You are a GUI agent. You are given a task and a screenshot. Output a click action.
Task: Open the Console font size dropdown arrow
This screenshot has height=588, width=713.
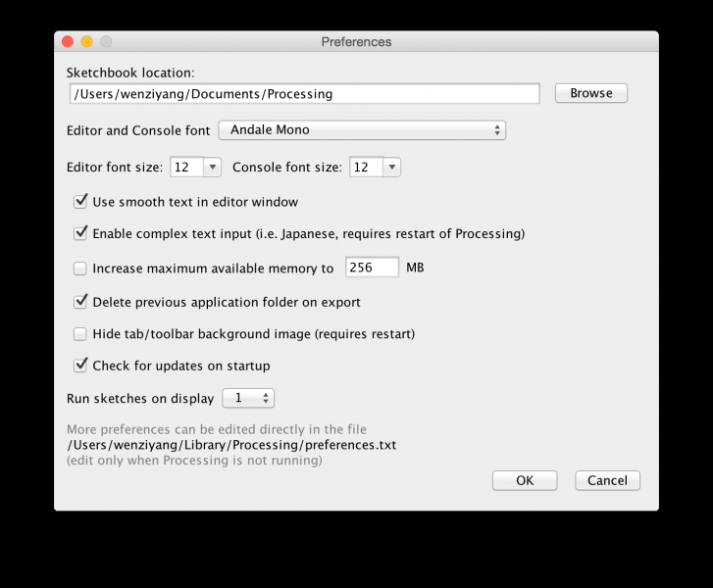(391, 168)
